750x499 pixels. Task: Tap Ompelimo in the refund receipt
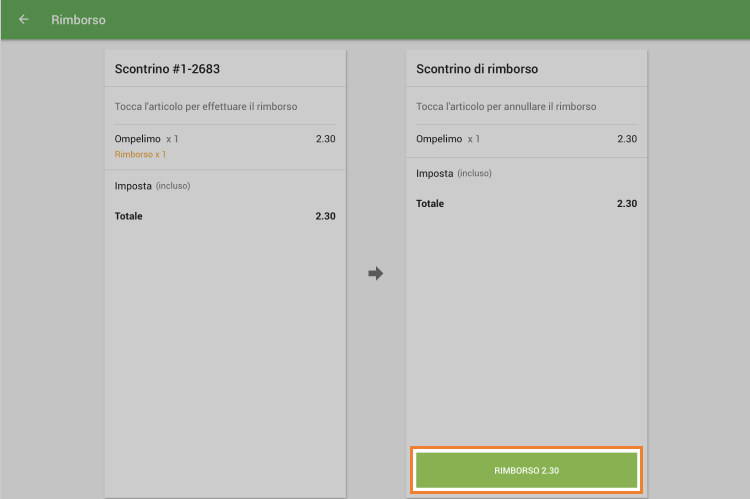pos(439,139)
